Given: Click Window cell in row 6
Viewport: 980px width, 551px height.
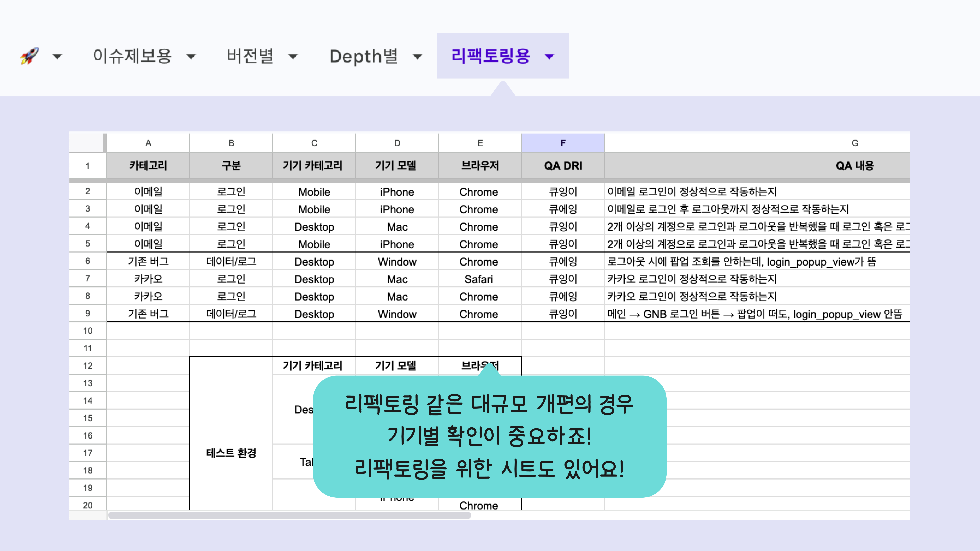Looking at the screenshot, I should [x=397, y=262].
